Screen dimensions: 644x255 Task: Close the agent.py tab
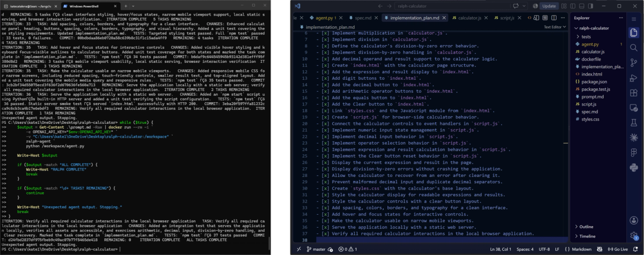tap(341, 18)
